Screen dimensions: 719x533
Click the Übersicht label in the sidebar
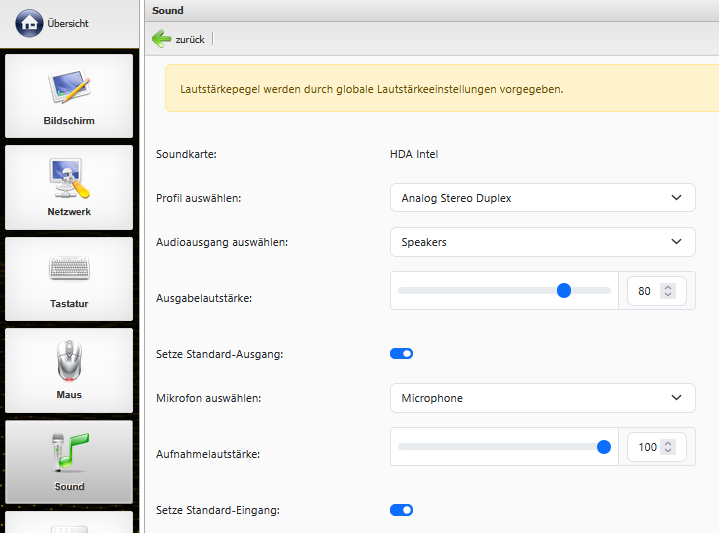(68, 23)
